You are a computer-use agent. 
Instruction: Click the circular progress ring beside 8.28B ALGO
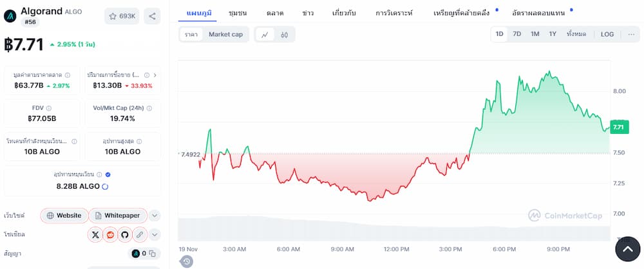pos(105,187)
